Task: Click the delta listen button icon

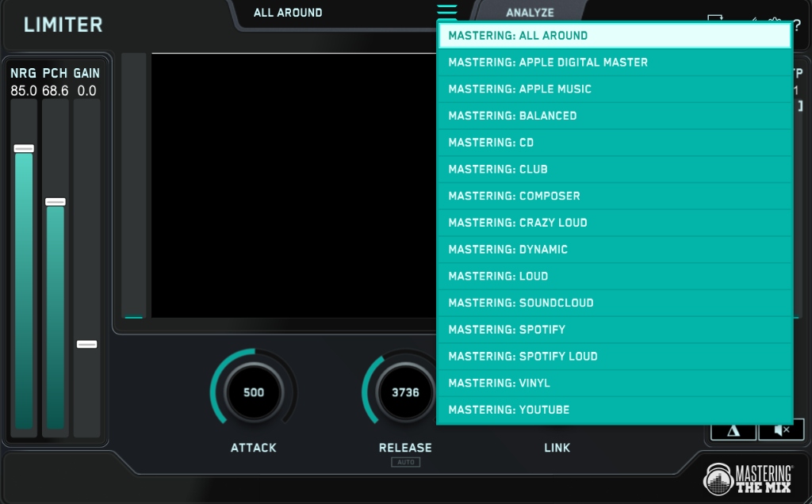Action: coord(733,431)
